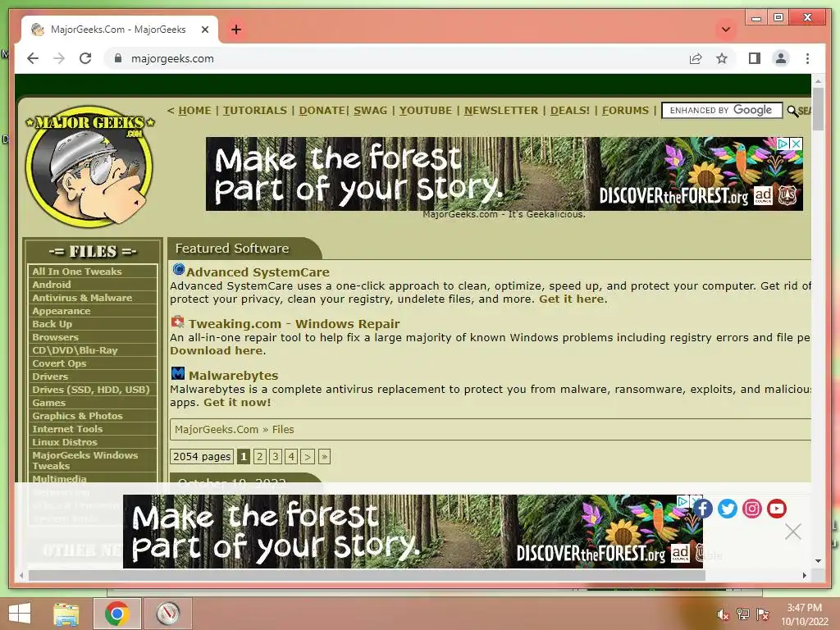840x630 pixels.
Task: Open the YouTube social icon
Action: coord(776,508)
